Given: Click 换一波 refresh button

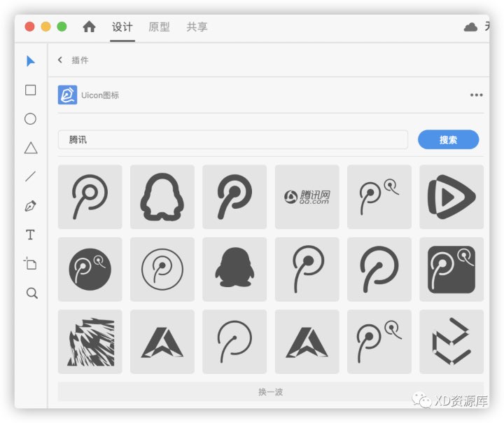Looking at the screenshot, I should [271, 391].
